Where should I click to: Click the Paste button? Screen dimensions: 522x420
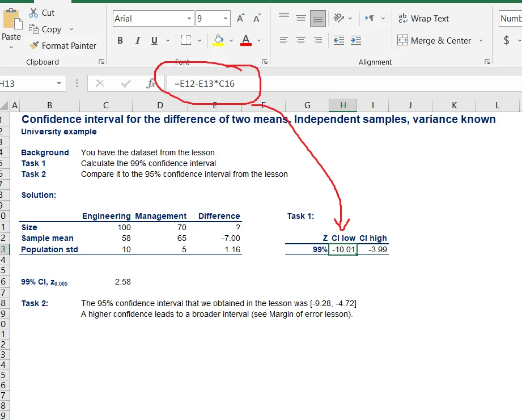tap(11, 26)
